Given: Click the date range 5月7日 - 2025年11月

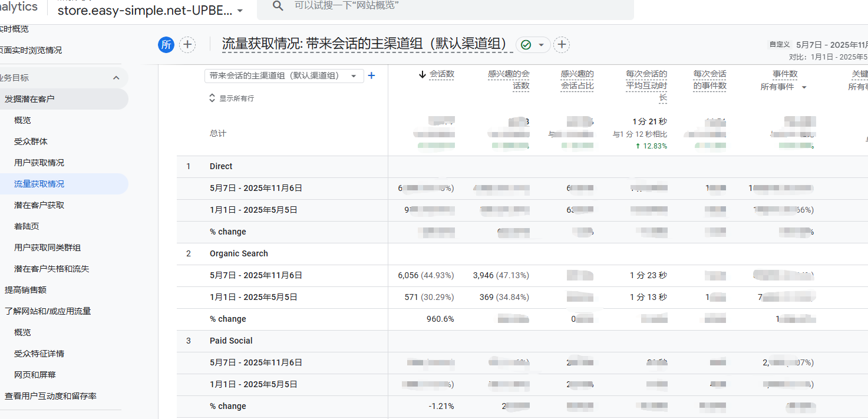Looking at the screenshot, I should pyautogui.click(x=831, y=45).
